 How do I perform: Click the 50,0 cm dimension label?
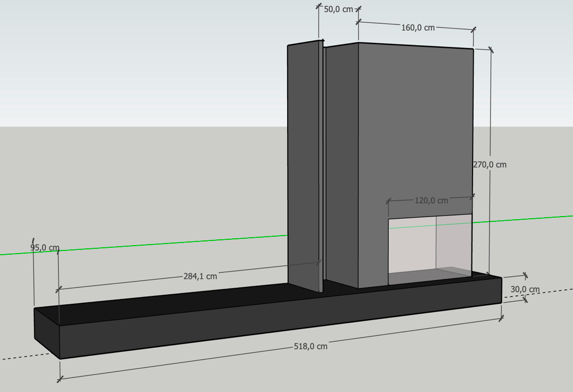[x=338, y=10]
